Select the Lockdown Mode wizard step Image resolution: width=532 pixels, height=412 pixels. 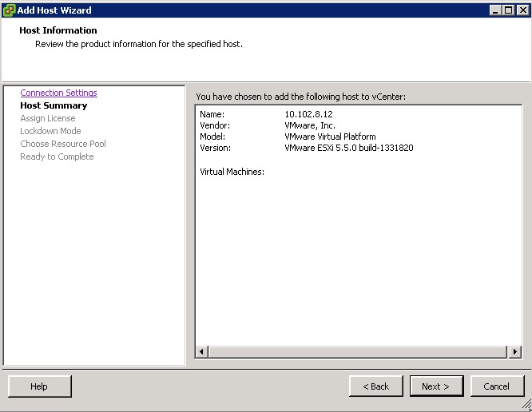point(50,131)
